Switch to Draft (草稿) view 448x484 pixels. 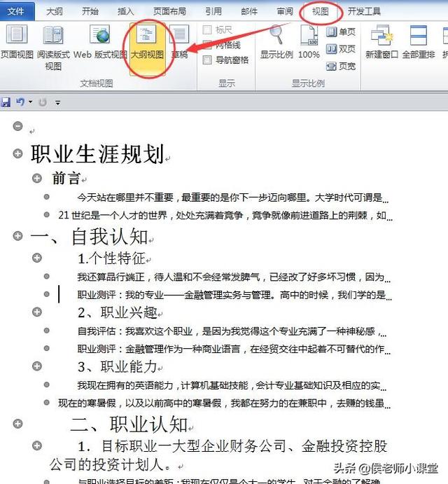pyautogui.click(x=179, y=43)
